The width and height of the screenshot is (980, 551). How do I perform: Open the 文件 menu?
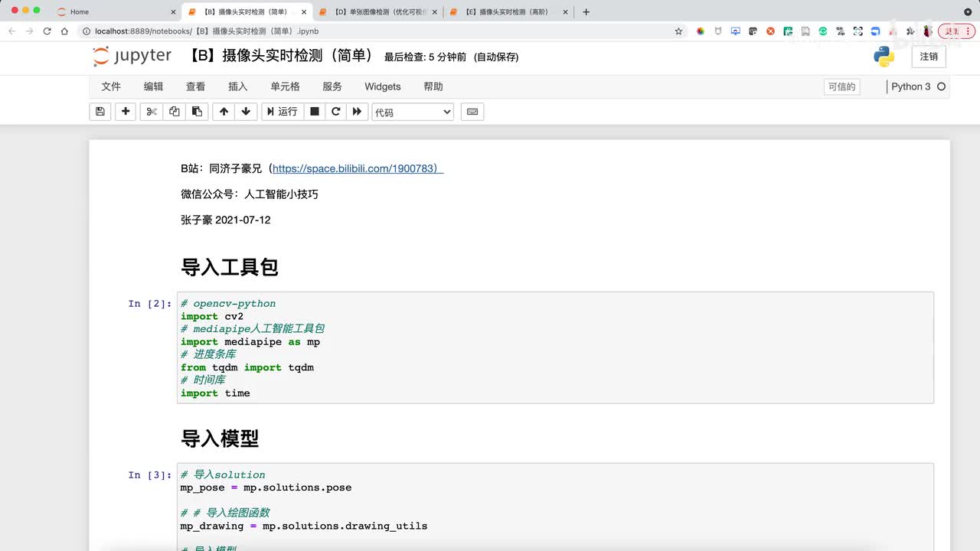coord(111,86)
